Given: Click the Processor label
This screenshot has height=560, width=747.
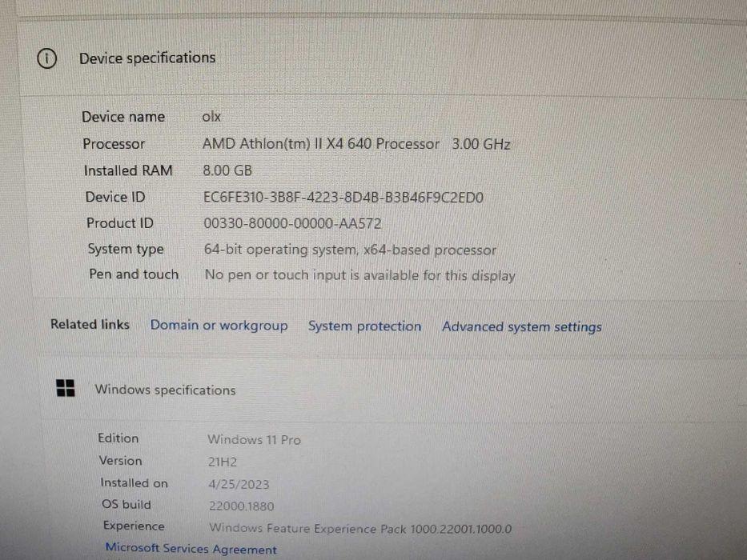Looking at the screenshot, I should [x=114, y=144].
